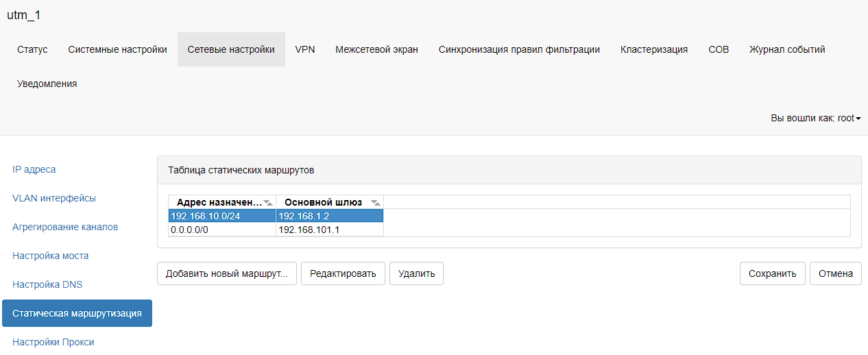Go to Межсетевой экран tab
Screen dimensions: 868x355
click(x=376, y=49)
